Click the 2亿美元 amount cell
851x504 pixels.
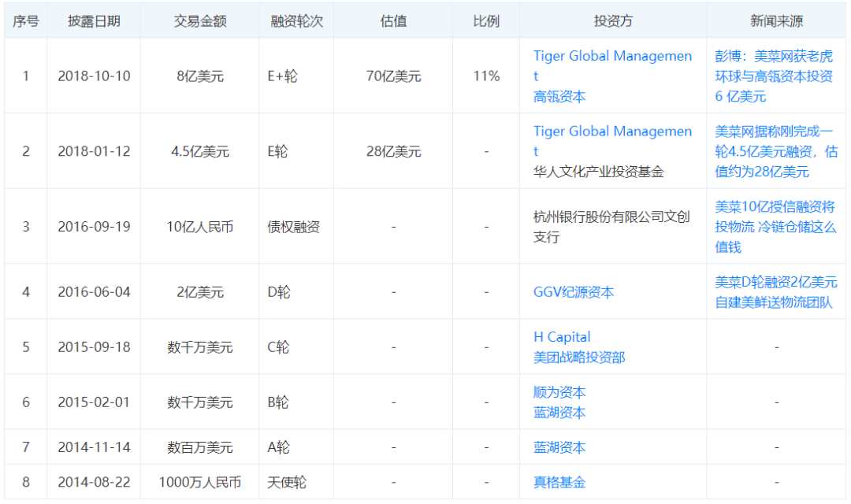click(x=199, y=292)
